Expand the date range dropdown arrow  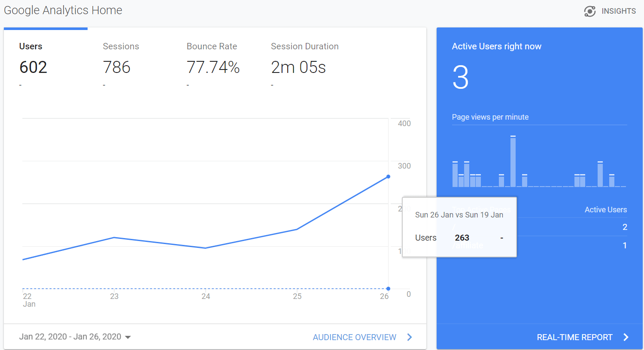pyautogui.click(x=128, y=337)
